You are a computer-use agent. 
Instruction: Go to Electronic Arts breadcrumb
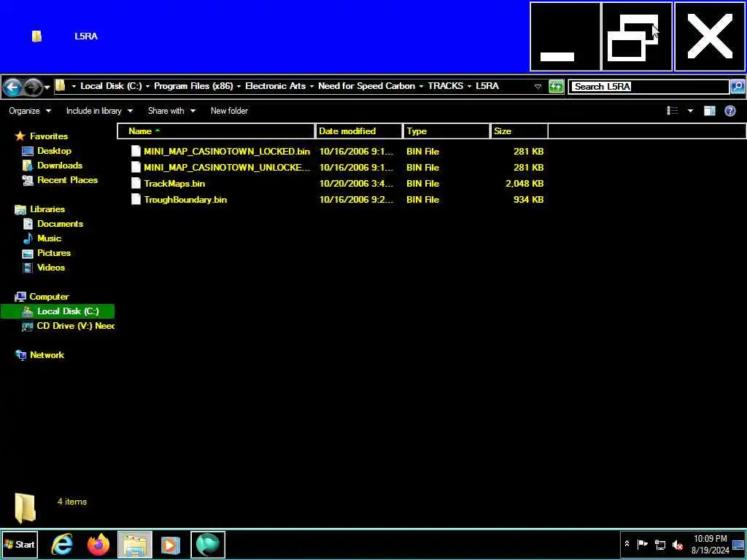pyautogui.click(x=275, y=86)
